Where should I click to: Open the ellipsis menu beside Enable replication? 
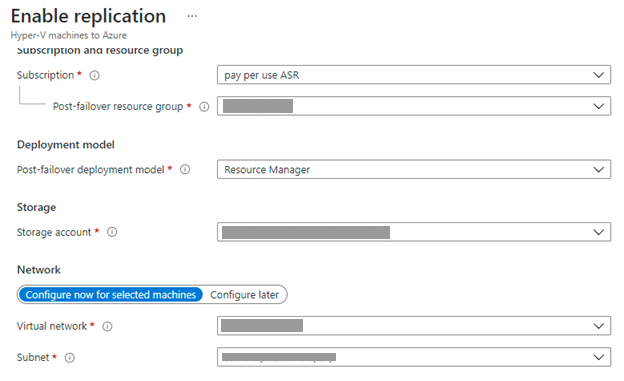point(192,16)
